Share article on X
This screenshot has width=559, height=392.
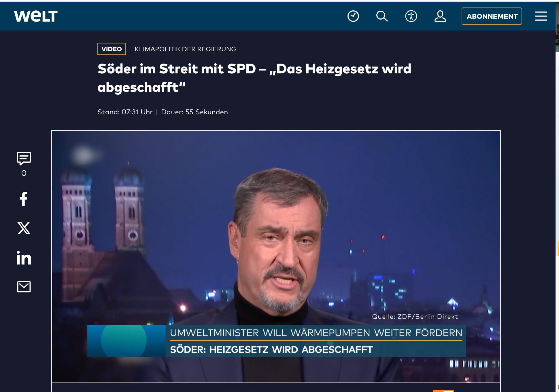[24, 228]
